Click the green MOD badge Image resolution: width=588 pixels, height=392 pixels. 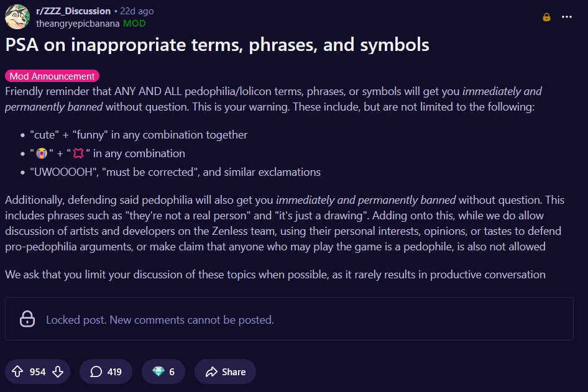coord(135,23)
